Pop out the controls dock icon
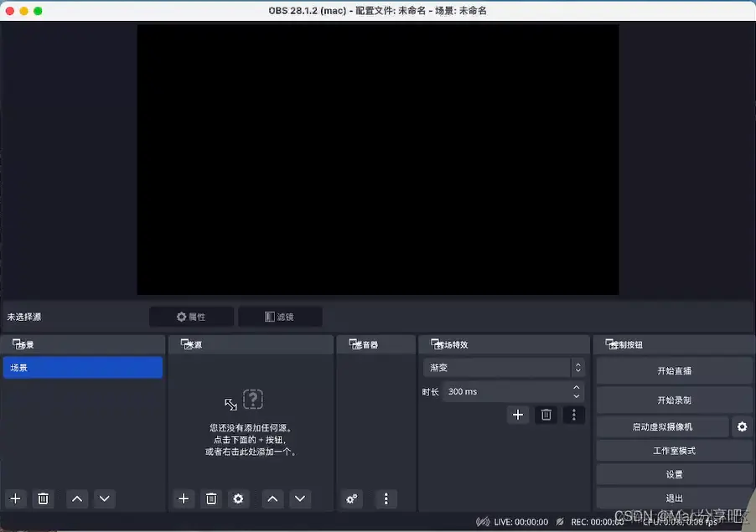The image size is (756, 532). click(x=611, y=343)
